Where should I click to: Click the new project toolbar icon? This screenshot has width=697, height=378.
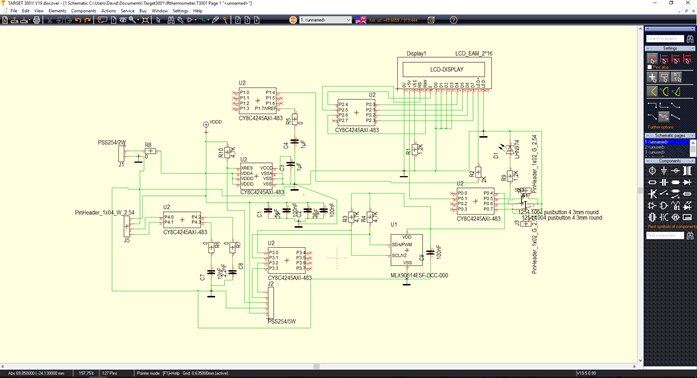point(5,20)
